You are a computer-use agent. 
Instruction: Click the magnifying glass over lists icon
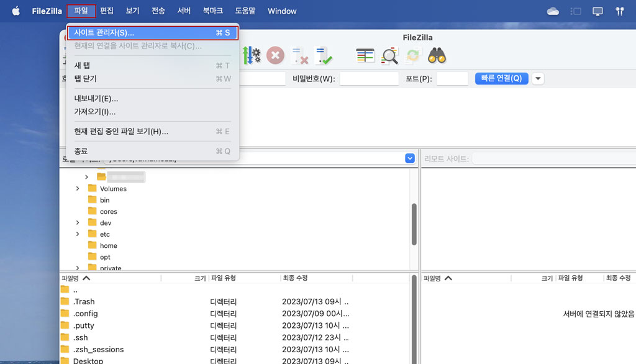coord(389,55)
